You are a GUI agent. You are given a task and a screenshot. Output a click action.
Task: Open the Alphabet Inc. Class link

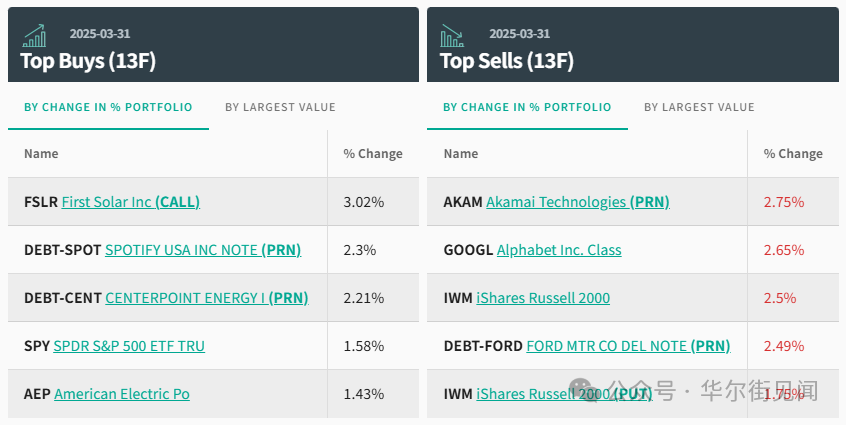point(558,250)
